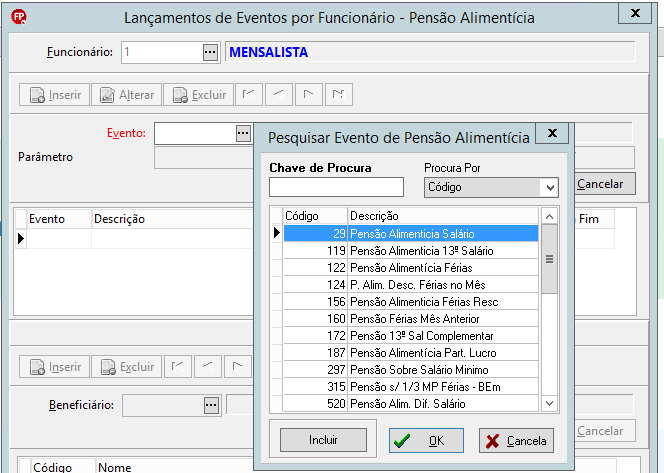Click lower toolbar Inserir button
664x473 pixels.
54,367
